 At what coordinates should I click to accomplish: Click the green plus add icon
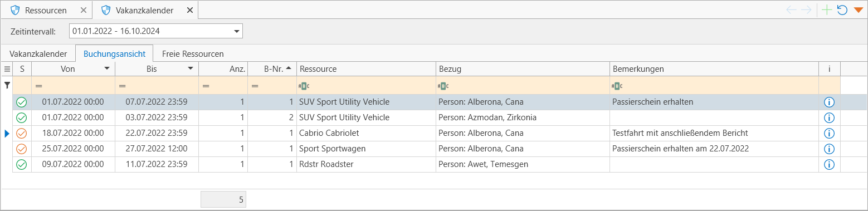click(827, 10)
